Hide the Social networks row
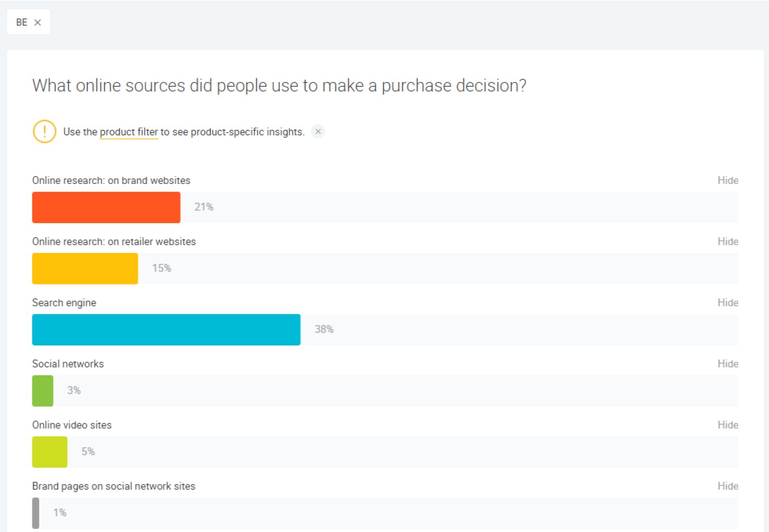769x532 pixels. point(727,364)
